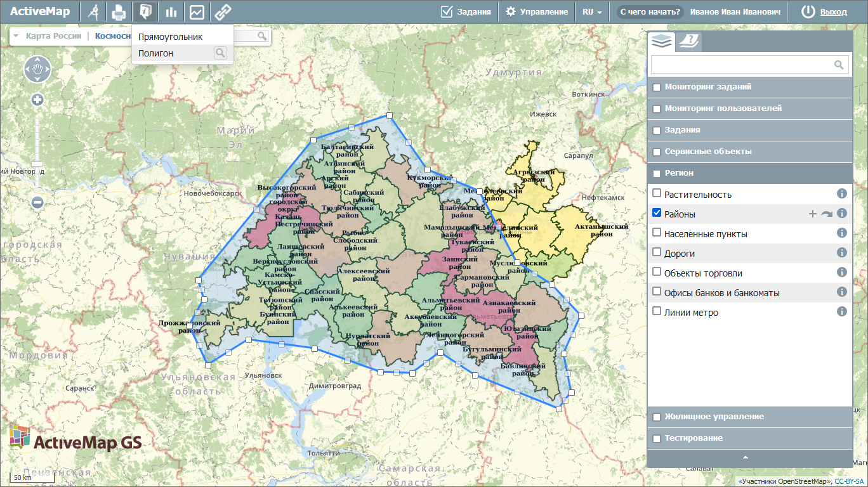Open the bar chart statistics tool
The height and width of the screenshot is (487, 868).
coord(171,11)
